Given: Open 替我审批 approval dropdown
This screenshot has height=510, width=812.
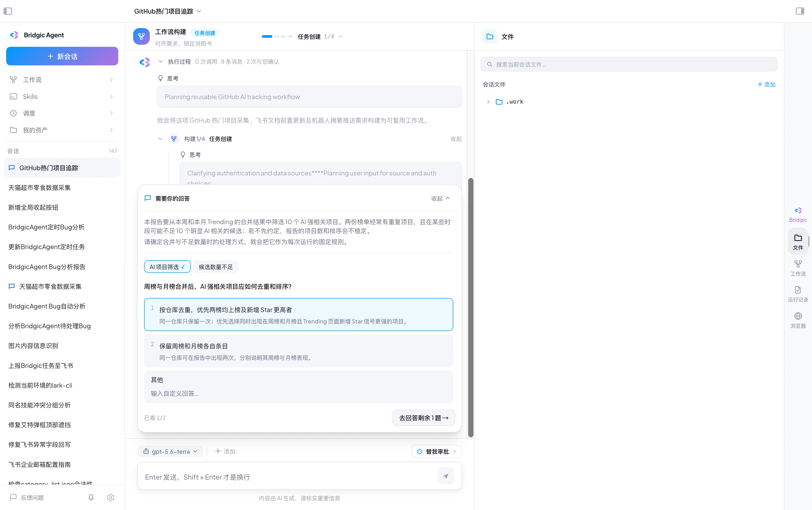Looking at the screenshot, I should click(436, 451).
